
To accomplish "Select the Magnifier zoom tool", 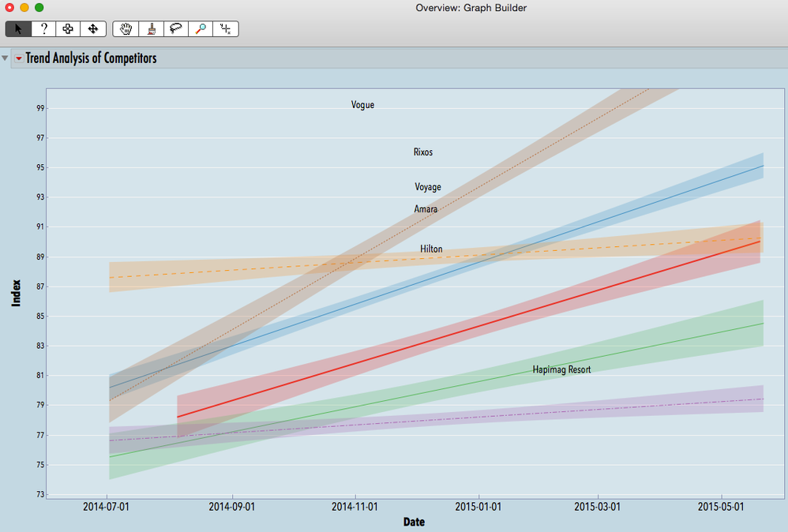I will 201,29.
